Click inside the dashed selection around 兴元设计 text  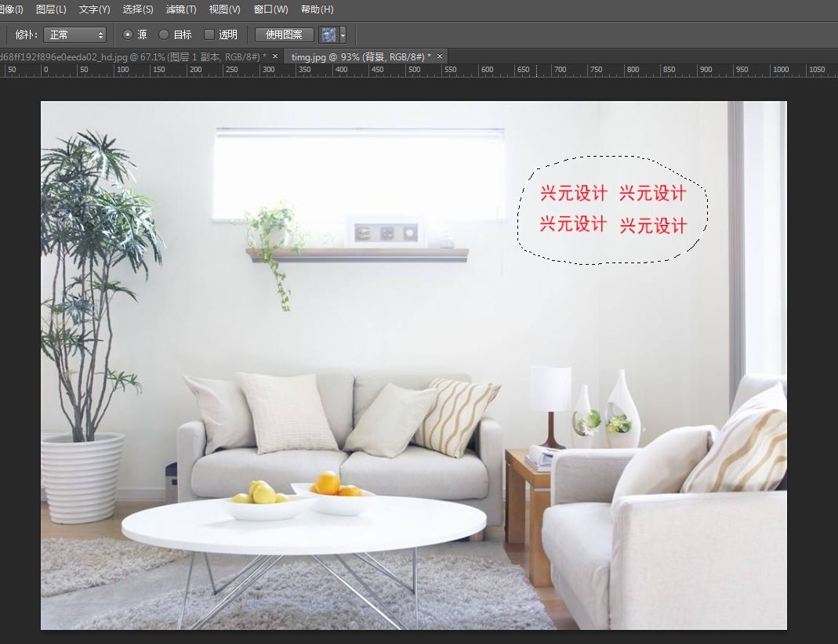(611, 209)
